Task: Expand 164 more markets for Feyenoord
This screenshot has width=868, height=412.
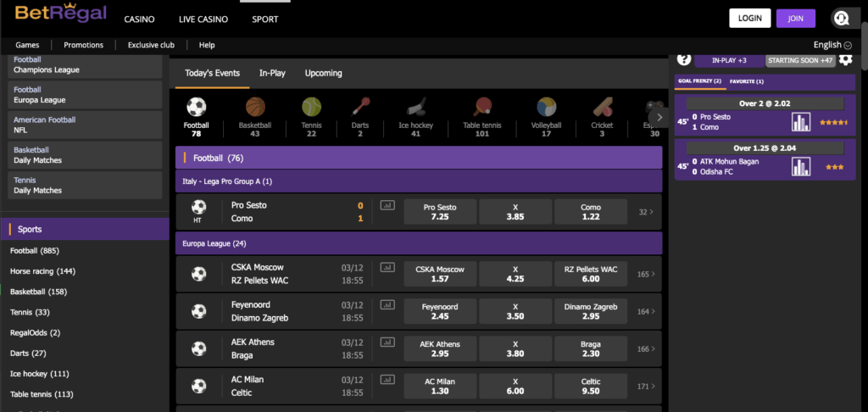Action: 646,311
